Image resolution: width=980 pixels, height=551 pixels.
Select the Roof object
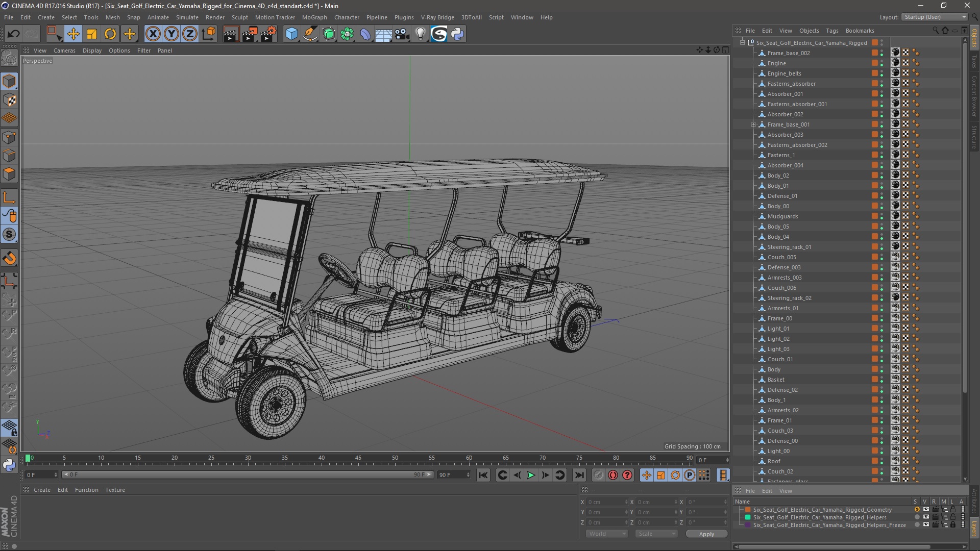coord(774,461)
